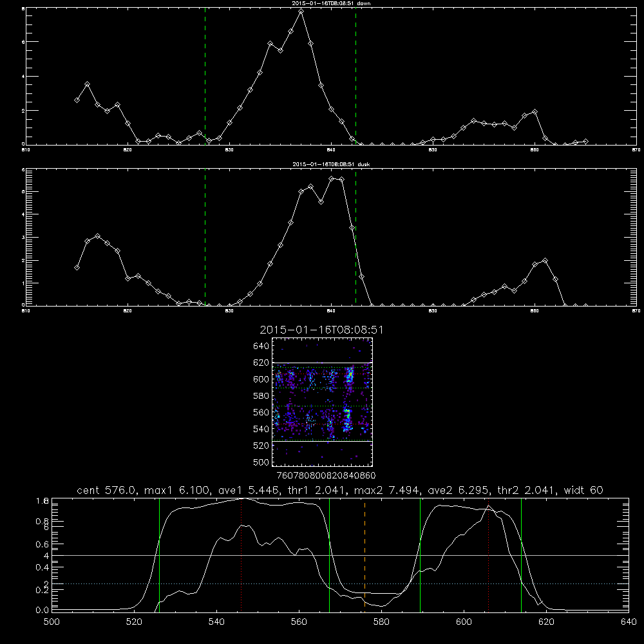Click the 'widt 60' value in the stats line

583,490
